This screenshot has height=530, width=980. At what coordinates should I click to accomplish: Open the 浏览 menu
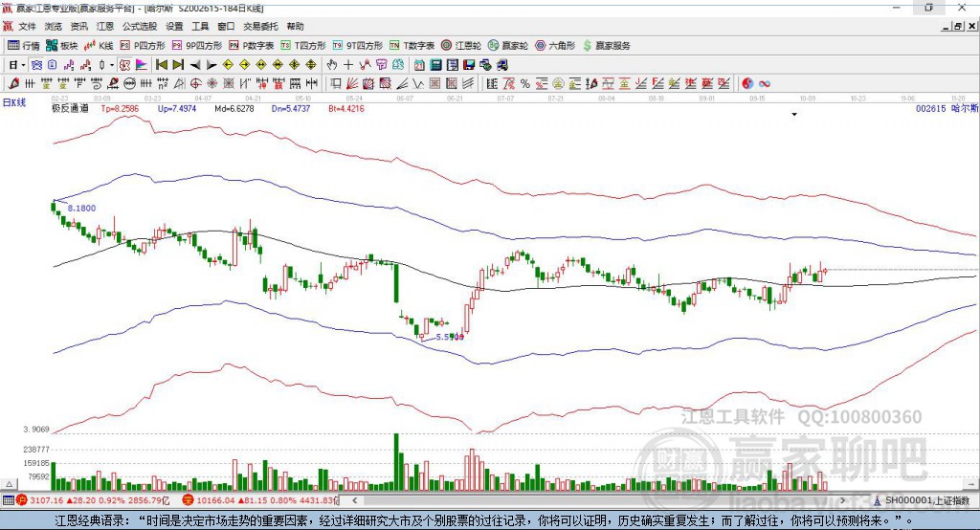pos(54,26)
